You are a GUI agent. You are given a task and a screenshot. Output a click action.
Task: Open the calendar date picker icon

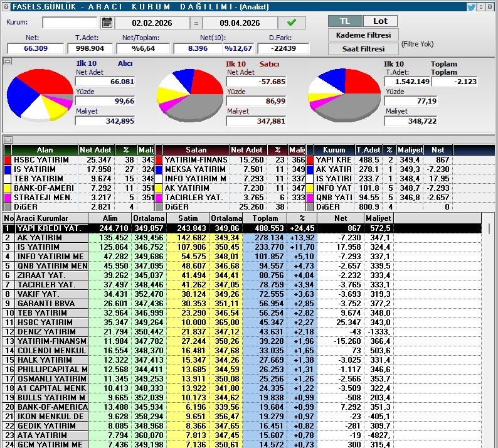click(107, 23)
